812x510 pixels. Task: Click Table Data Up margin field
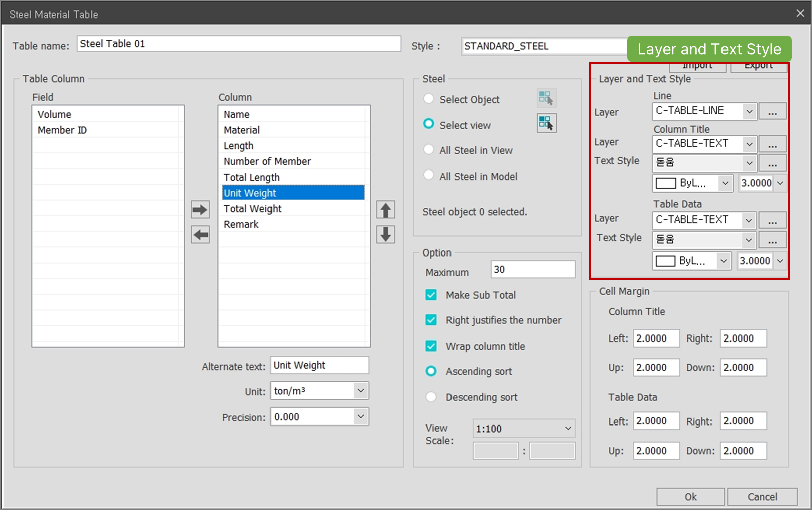[656, 451]
